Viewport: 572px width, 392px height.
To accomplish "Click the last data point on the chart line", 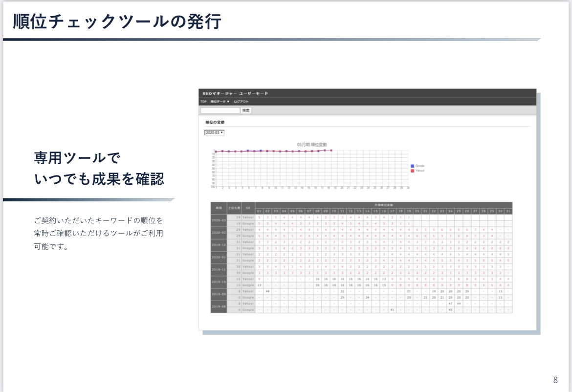I will pos(331,150).
